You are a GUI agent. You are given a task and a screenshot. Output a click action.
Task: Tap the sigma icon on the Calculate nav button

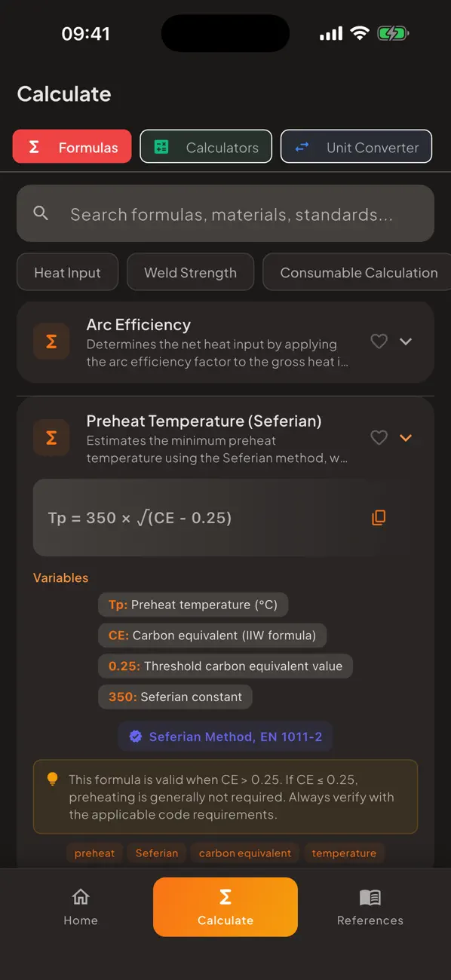225,896
